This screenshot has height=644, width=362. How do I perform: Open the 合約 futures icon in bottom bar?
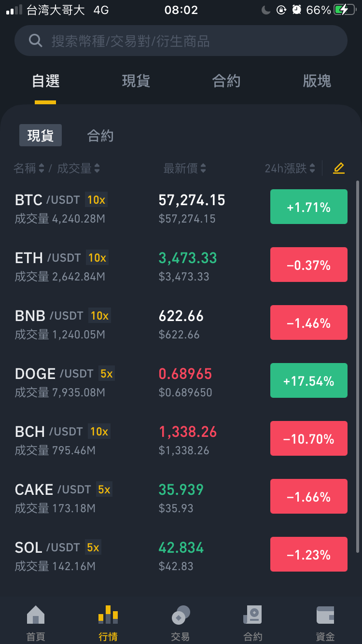coord(253,615)
